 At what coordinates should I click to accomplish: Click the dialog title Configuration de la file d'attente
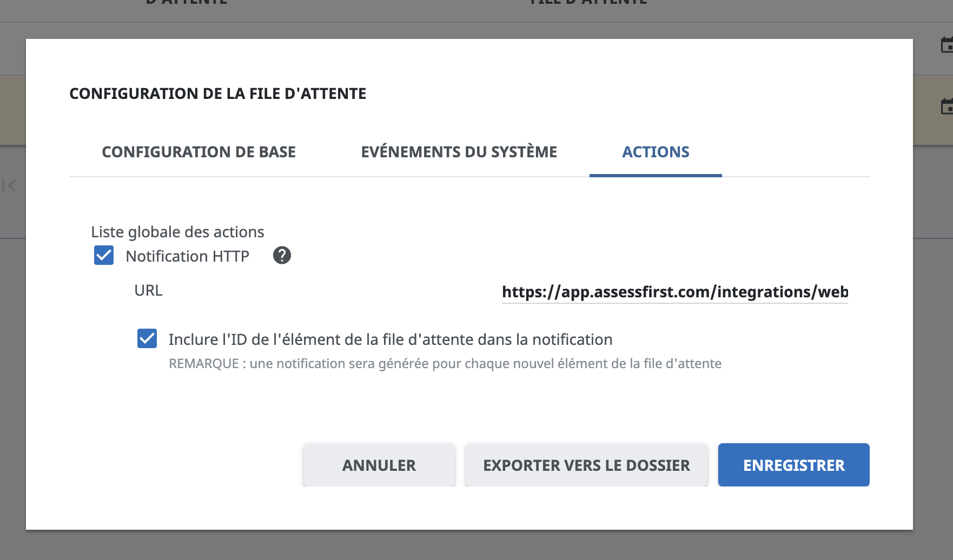(x=217, y=93)
